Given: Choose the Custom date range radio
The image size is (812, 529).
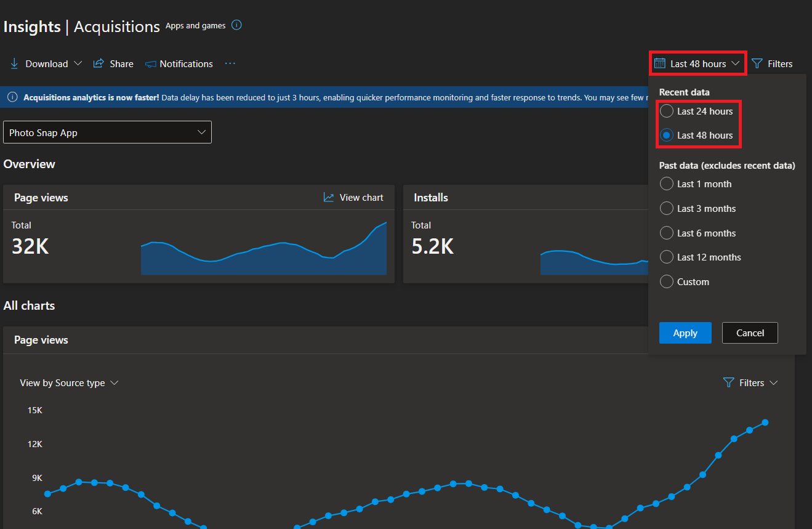Looking at the screenshot, I should coord(666,281).
